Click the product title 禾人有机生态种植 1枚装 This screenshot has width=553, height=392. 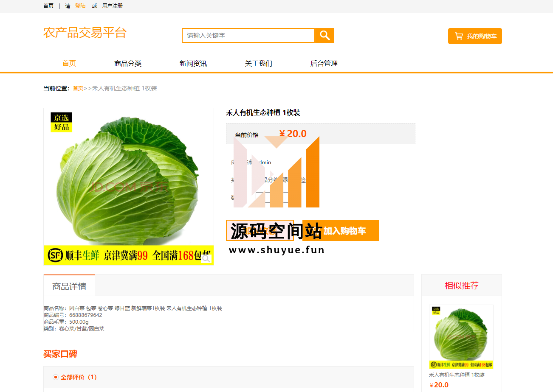pyautogui.click(x=263, y=113)
